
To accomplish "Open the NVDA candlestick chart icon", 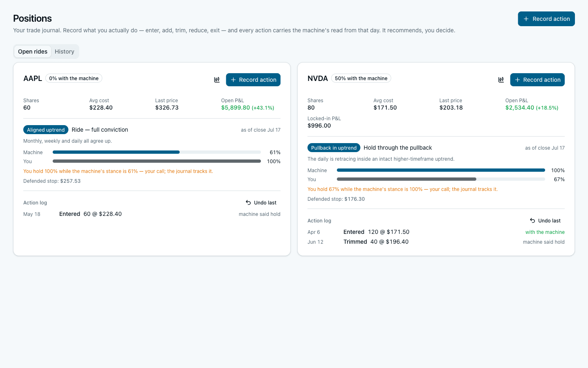I will pyautogui.click(x=501, y=80).
